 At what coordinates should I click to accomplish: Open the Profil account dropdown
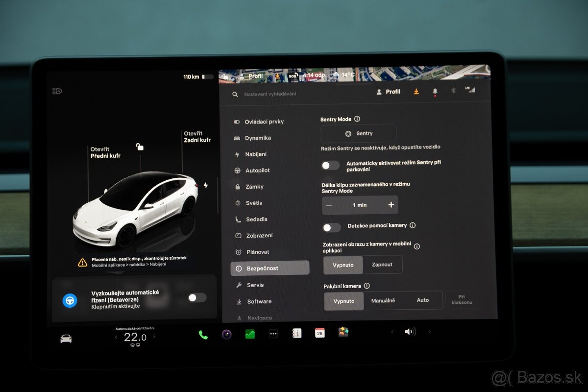pos(388,92)
